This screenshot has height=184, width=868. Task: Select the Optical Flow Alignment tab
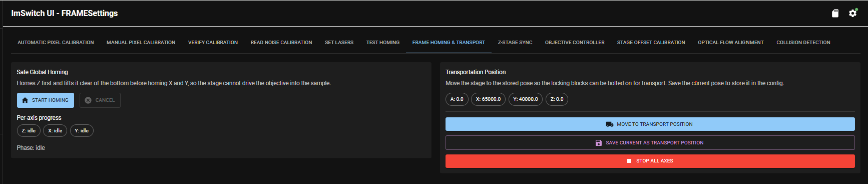(731, 43)
